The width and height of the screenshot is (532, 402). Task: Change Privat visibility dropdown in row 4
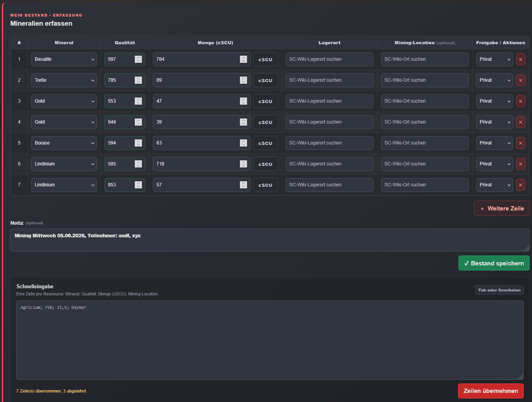(x=494, y=122)
